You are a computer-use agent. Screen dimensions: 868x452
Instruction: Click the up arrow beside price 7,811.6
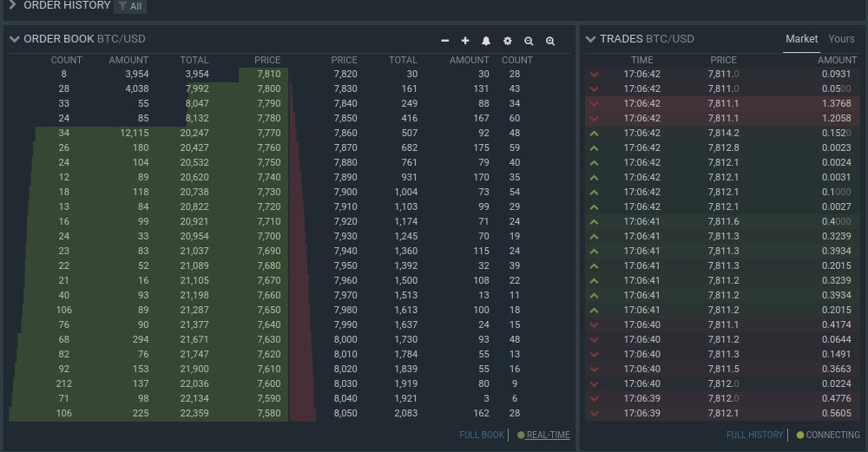tap(594, 221)
